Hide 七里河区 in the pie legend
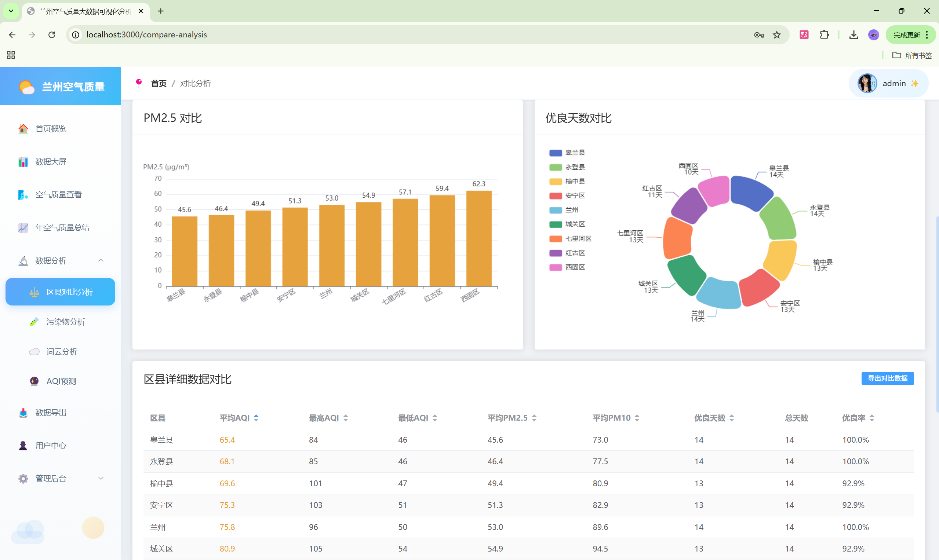The height and width of the screenshot is (560, 939). click(x=555, y=239)
